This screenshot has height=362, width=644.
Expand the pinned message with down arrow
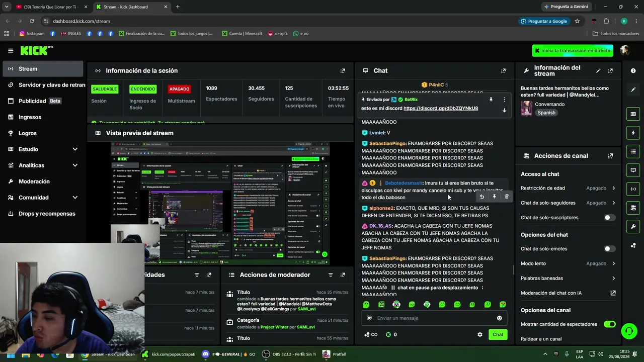point(504,110)
